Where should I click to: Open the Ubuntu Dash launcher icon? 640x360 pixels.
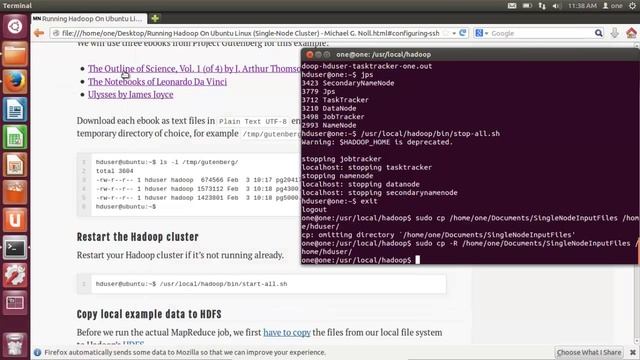click(x=15, y=27)
